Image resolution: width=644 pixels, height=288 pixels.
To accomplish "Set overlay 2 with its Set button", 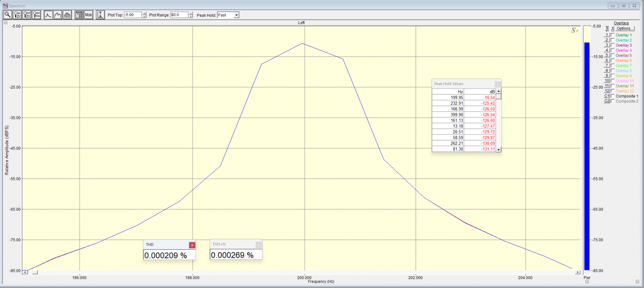I will coord(607,40).
